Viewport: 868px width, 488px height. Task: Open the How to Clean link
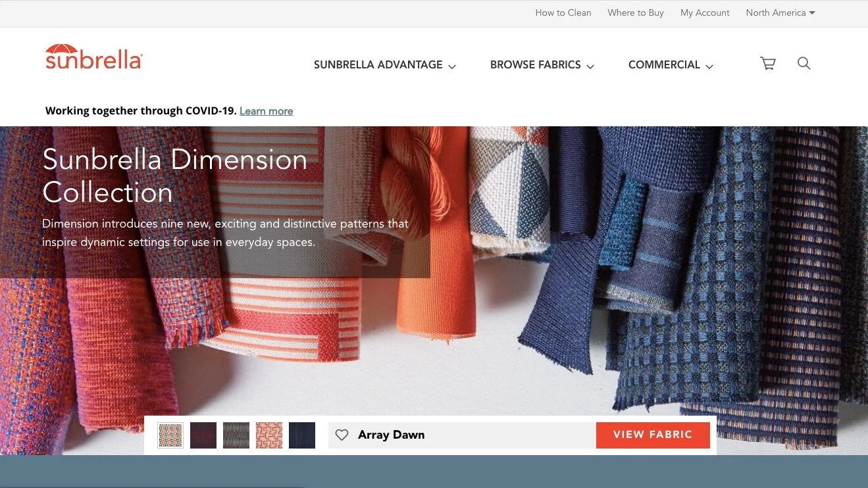tap(563, 12)
